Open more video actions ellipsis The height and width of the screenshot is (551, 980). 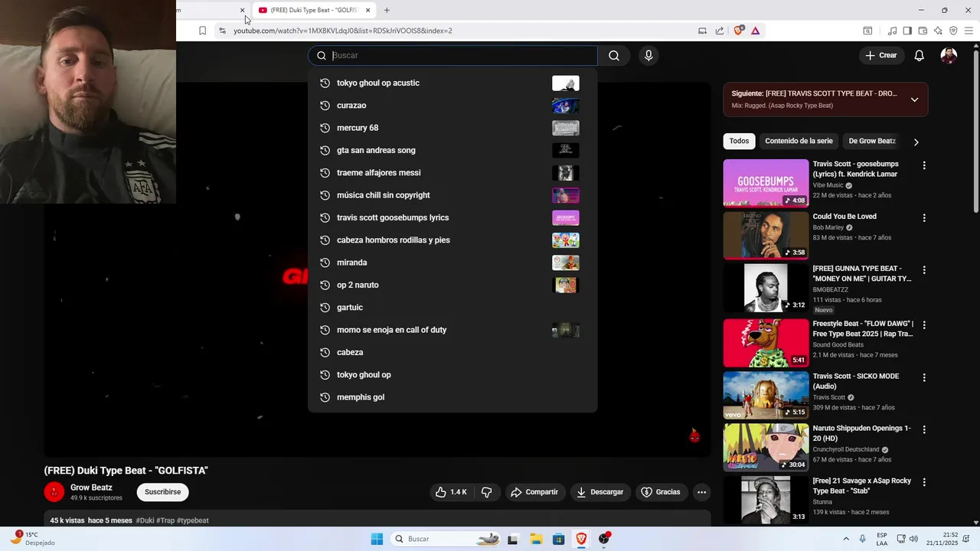pyautogui.click(x=701, y=492)
